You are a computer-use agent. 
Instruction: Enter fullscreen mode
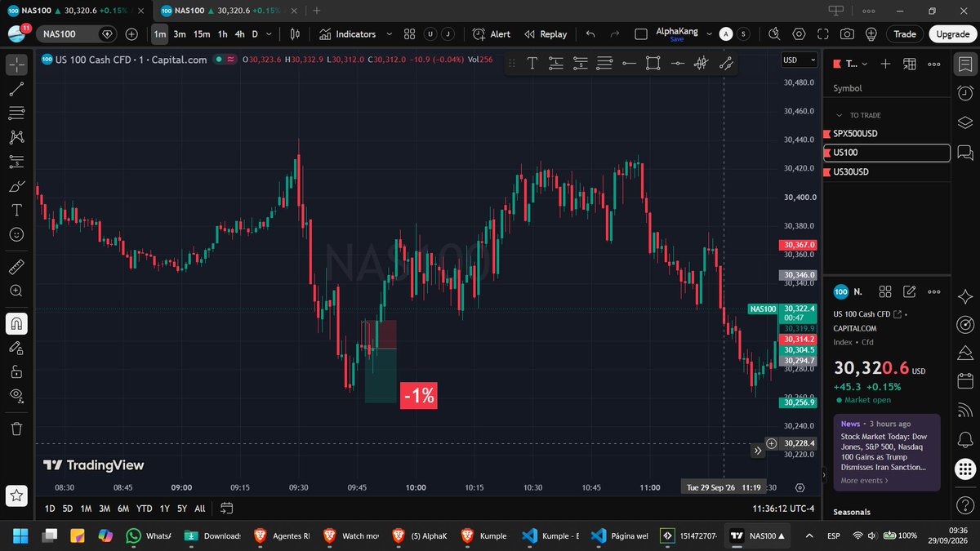tap(822, 34)
